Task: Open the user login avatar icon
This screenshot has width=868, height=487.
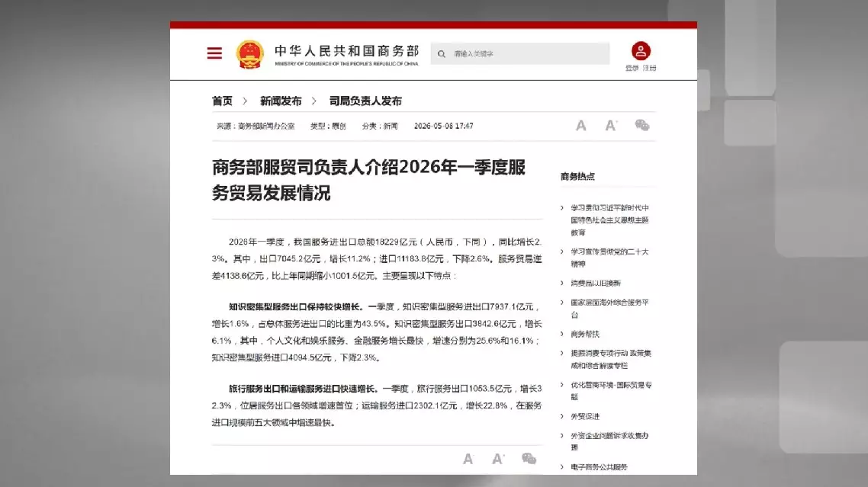Action: tap(641, 51)
